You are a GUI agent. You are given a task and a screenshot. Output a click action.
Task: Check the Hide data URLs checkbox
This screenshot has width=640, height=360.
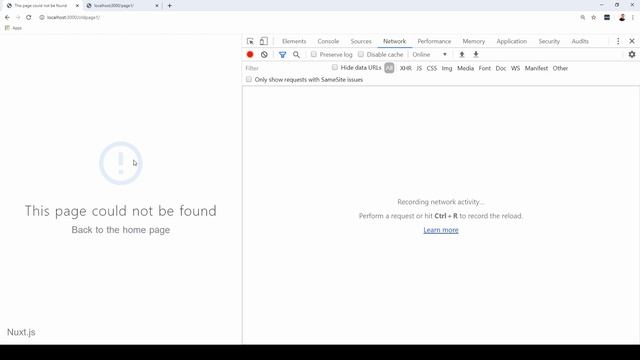[335, 67]
